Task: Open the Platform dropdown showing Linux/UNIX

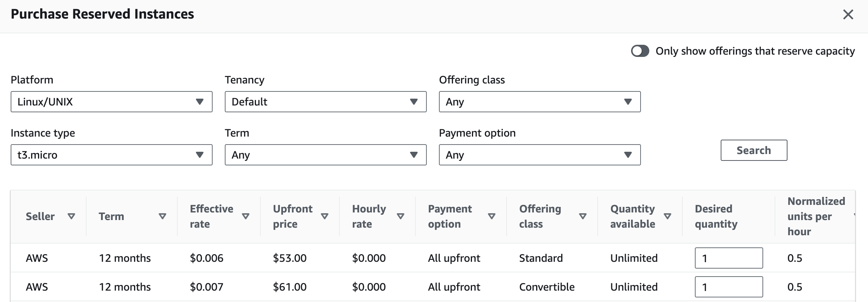Action: (x=111, y=102)
